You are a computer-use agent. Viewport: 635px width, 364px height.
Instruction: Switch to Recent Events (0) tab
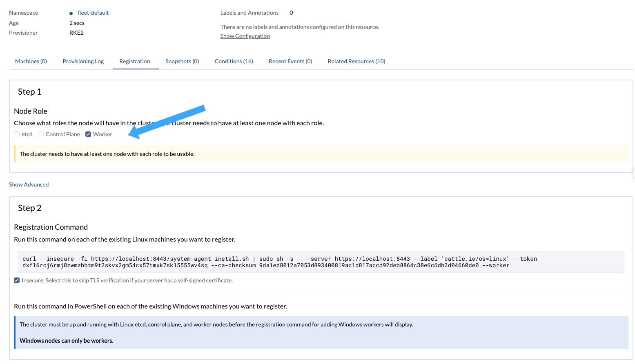pyautogui.click(x=290, y=61)
